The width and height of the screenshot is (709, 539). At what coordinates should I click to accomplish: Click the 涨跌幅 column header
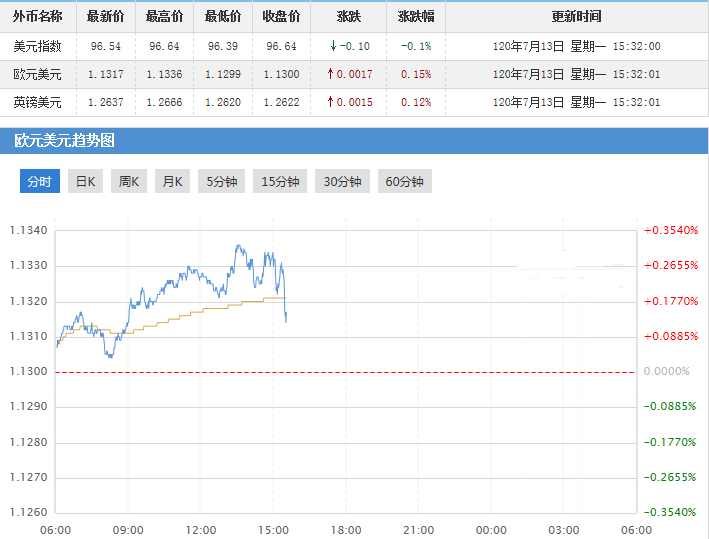coord(415,17)
